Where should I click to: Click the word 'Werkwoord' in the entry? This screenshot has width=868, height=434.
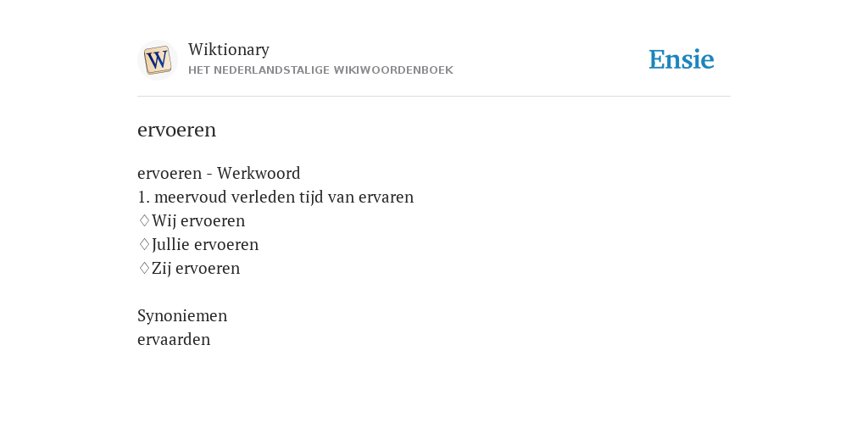[259, 173]
